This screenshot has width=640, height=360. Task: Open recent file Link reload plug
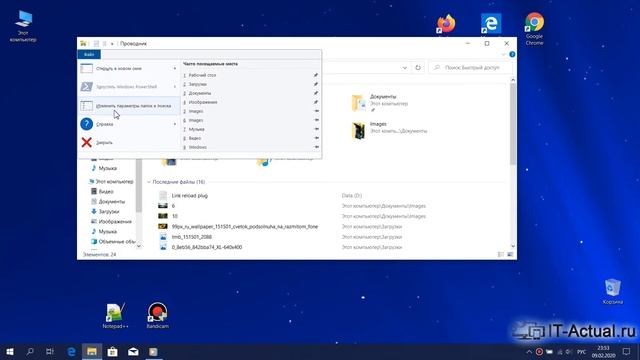pyautogui.click(x=190, y=196)
